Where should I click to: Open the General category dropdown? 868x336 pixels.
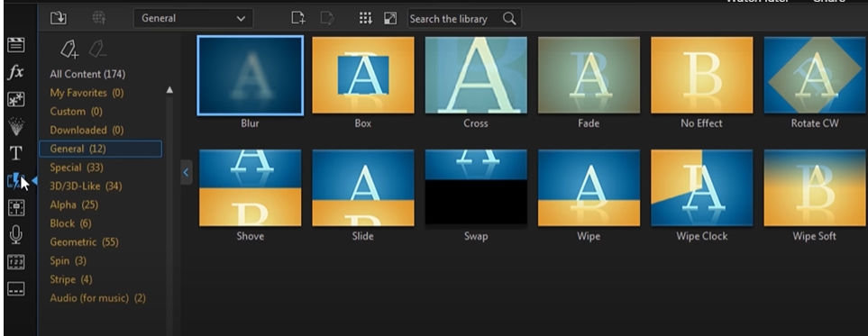click(193, 18)
